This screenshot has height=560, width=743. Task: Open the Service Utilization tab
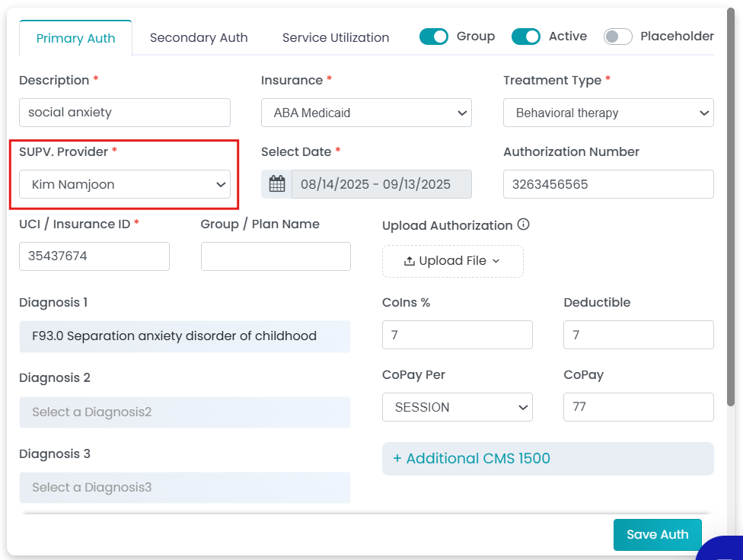click(x=336, y=37)
